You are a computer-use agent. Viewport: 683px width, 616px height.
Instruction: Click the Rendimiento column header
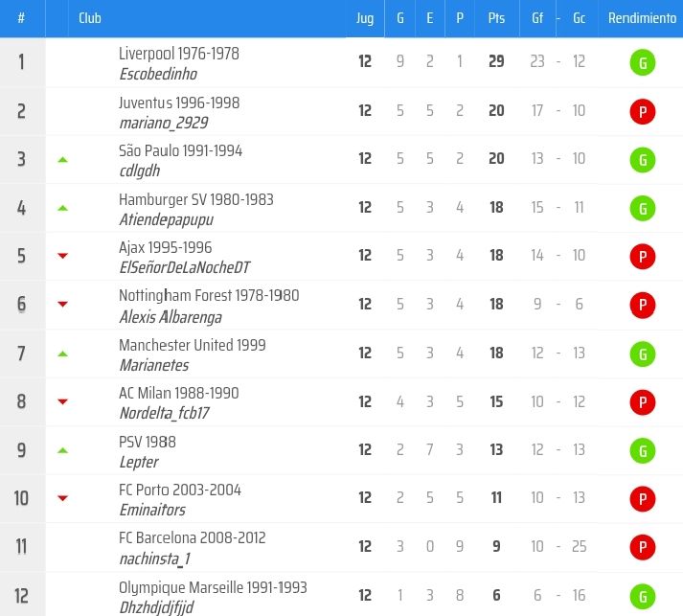coord(641,18)
